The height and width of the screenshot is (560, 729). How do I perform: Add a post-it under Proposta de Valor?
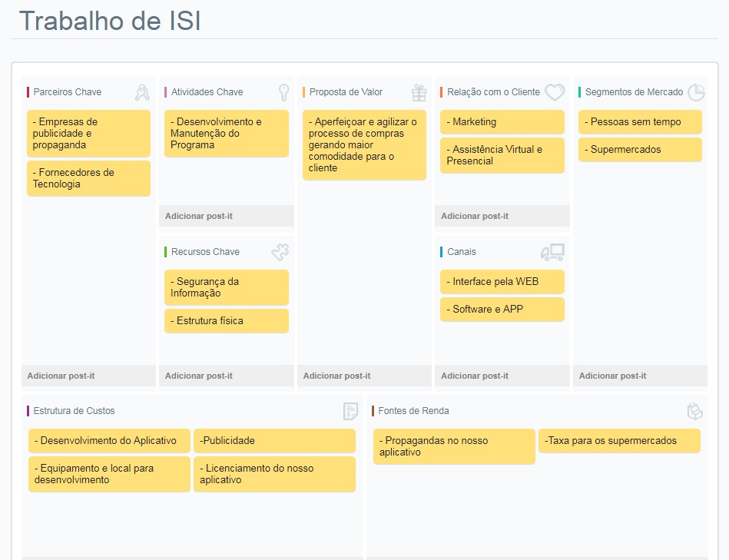coord(337,376)
